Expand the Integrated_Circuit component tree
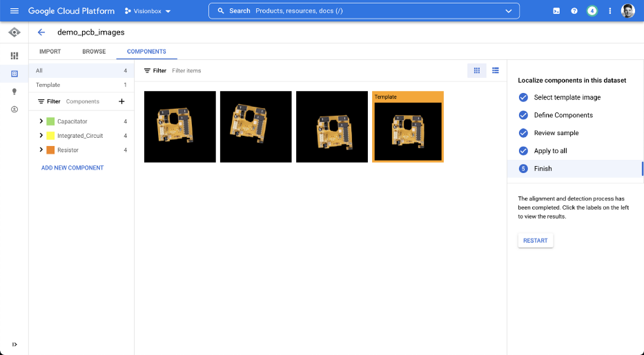 41,136
